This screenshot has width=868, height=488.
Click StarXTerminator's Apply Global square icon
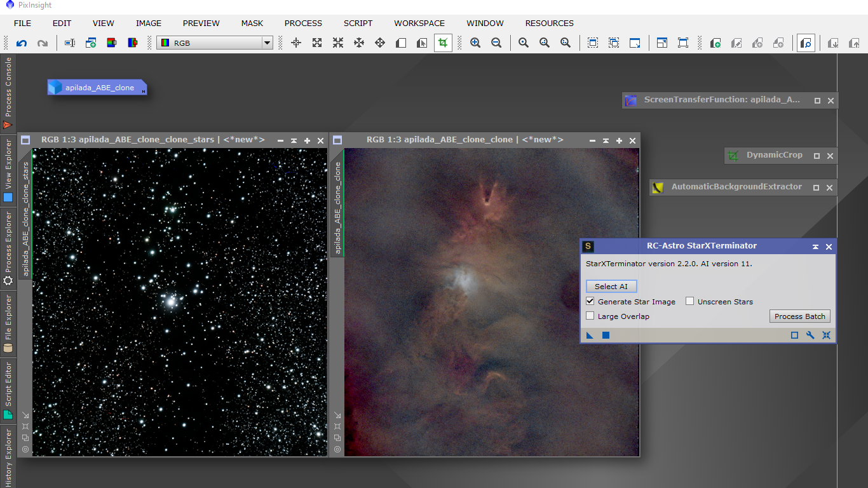tap(606, 335)
